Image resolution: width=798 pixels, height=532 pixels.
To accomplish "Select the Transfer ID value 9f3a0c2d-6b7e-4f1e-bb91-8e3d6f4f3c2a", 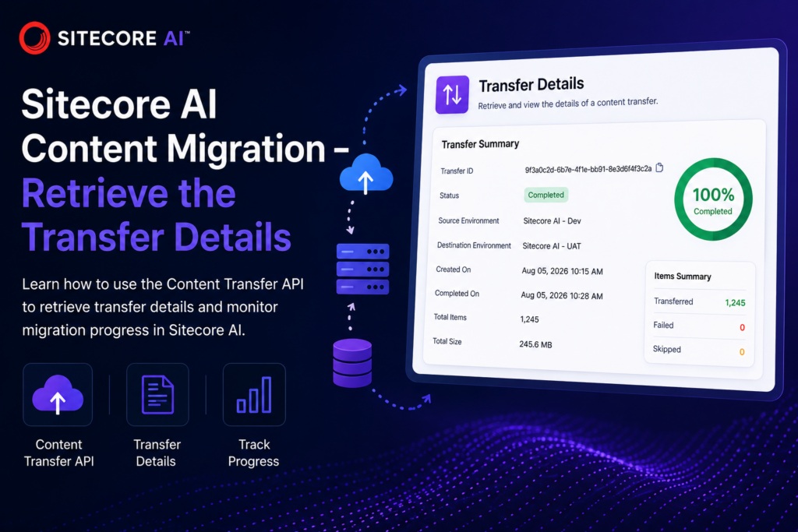I will coord(588,169).
